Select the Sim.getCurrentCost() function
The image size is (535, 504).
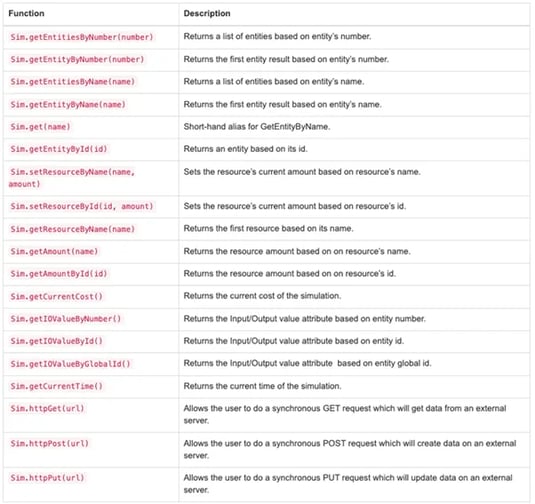[56, 297]
